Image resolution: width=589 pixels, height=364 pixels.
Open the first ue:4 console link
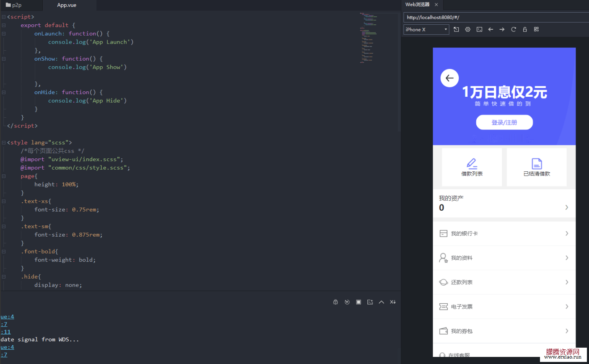[x=7, y=317]
